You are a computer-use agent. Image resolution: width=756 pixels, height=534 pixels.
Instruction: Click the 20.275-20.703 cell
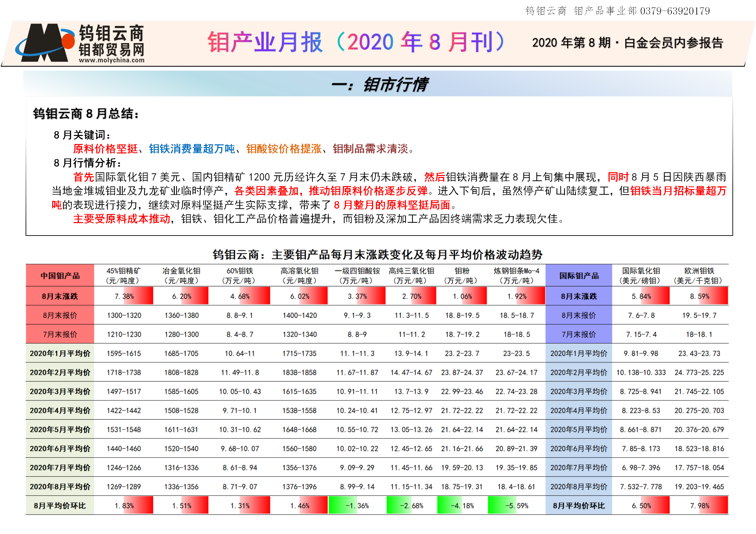[699, 411]
